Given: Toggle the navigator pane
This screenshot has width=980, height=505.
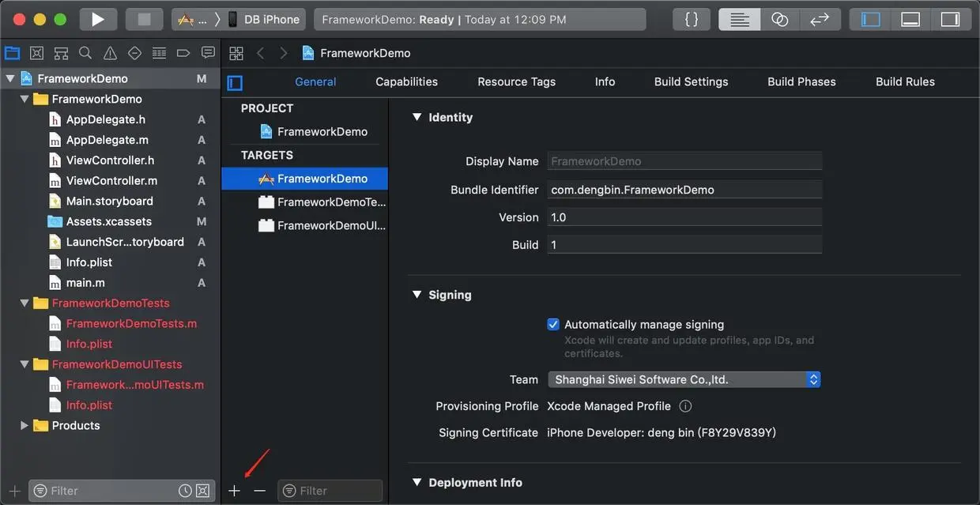Looking at the screenshot, I should [x=871, y=20].
